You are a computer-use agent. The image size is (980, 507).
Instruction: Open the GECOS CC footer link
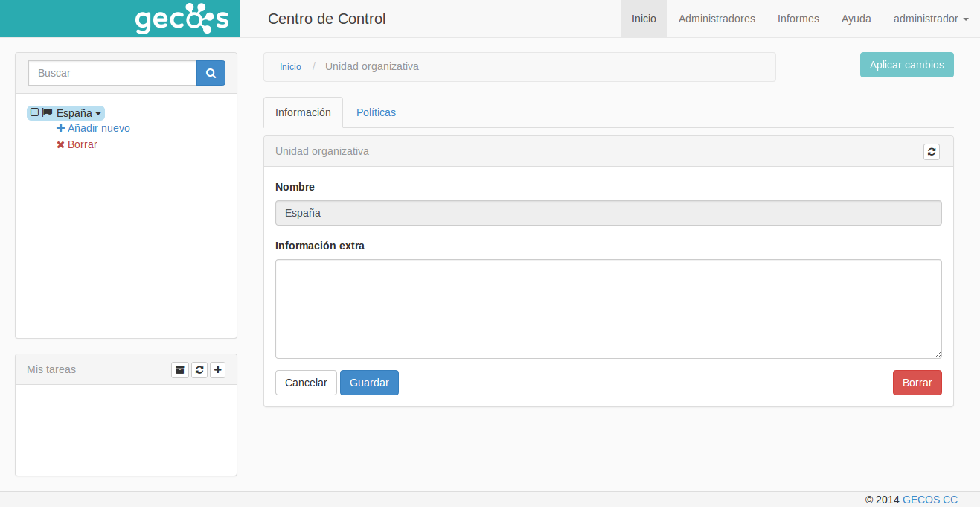pos(930,500)
